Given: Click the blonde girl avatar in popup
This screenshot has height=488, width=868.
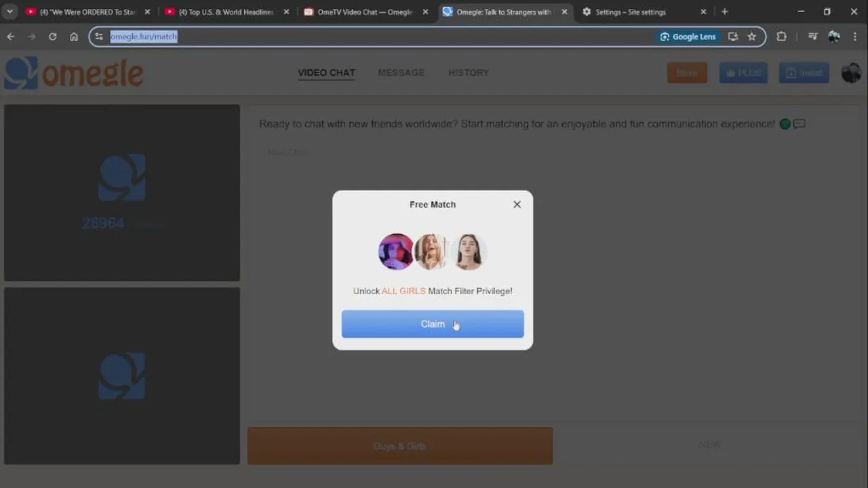Looking at the screenshot, I should (x=431, y=252).
